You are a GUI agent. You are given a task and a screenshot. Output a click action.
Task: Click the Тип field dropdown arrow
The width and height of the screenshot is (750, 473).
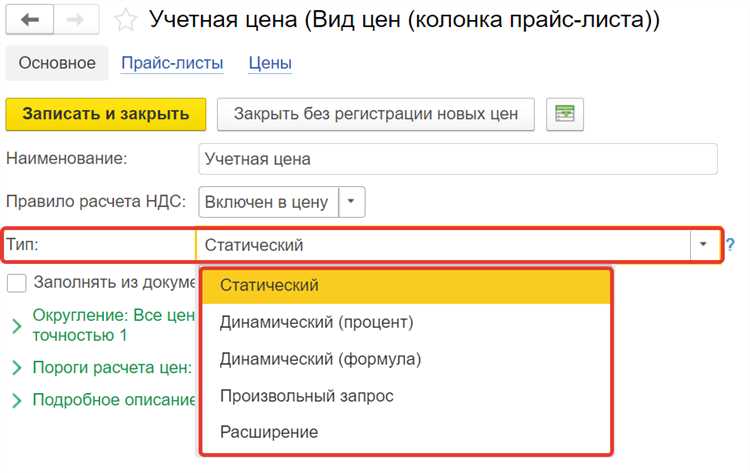[703, 244]
